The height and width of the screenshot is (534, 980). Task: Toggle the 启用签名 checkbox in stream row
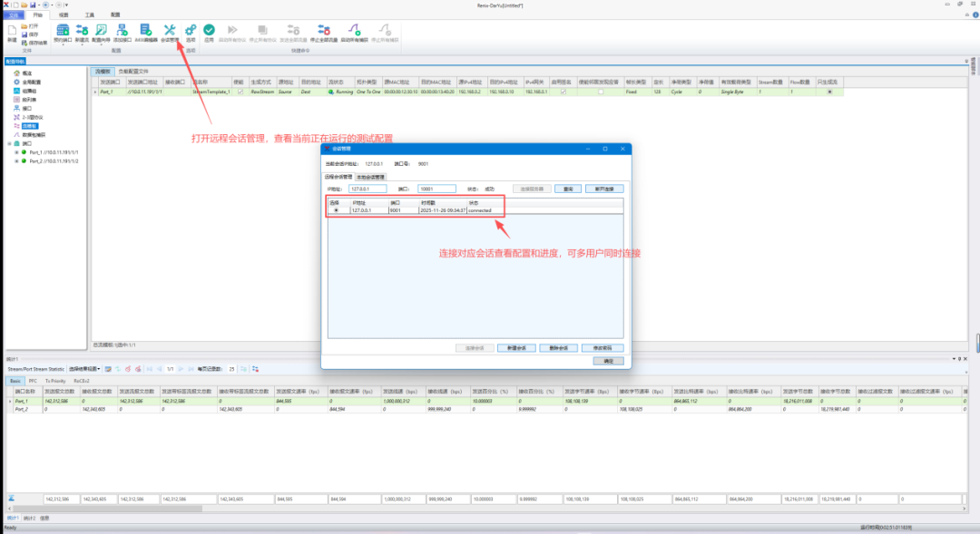click(563, 92)
